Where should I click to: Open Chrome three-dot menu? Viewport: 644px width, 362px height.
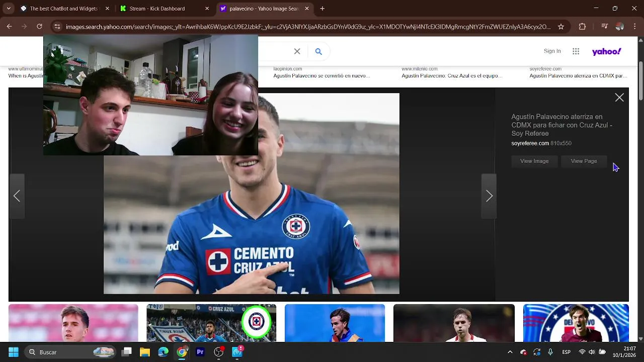coord(634,27)
